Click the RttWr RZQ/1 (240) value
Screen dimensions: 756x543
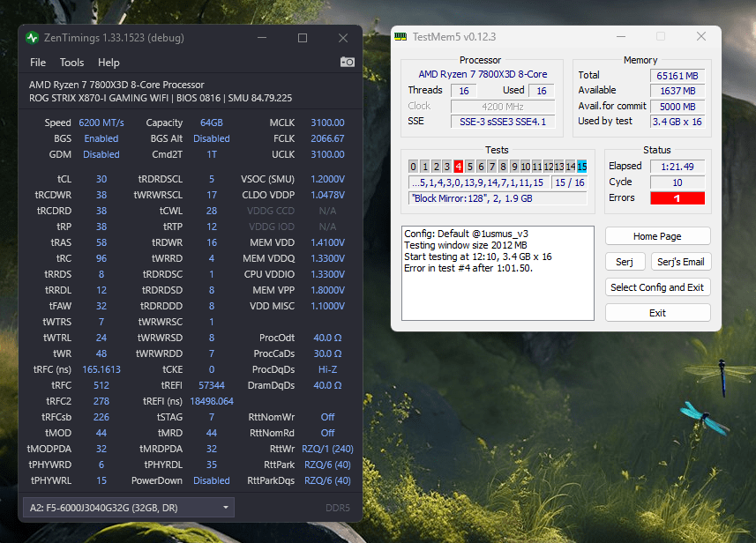click(x=327, y=449)
